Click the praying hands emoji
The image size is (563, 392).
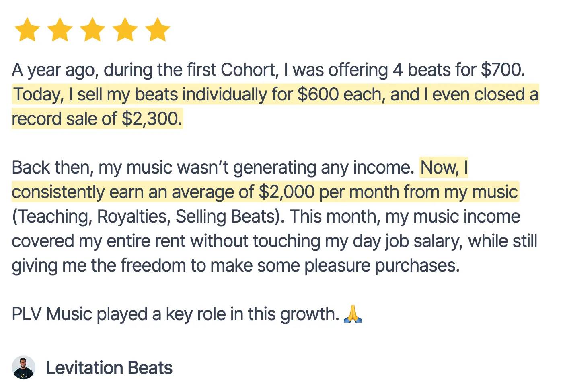[353, 314]
